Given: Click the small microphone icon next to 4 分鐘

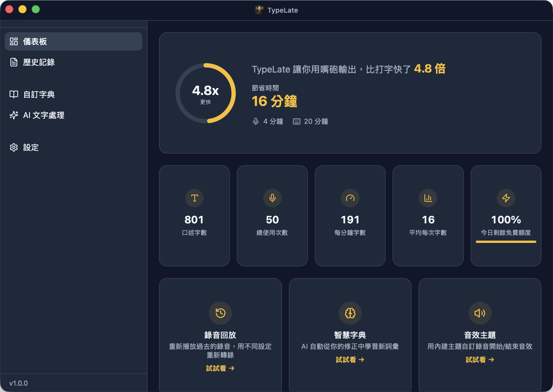Looking at the screenshot, I should 255,121.
